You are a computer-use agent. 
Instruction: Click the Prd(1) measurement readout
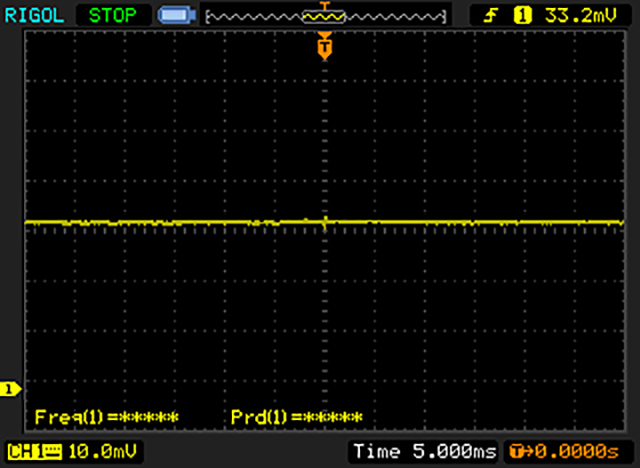297,417
